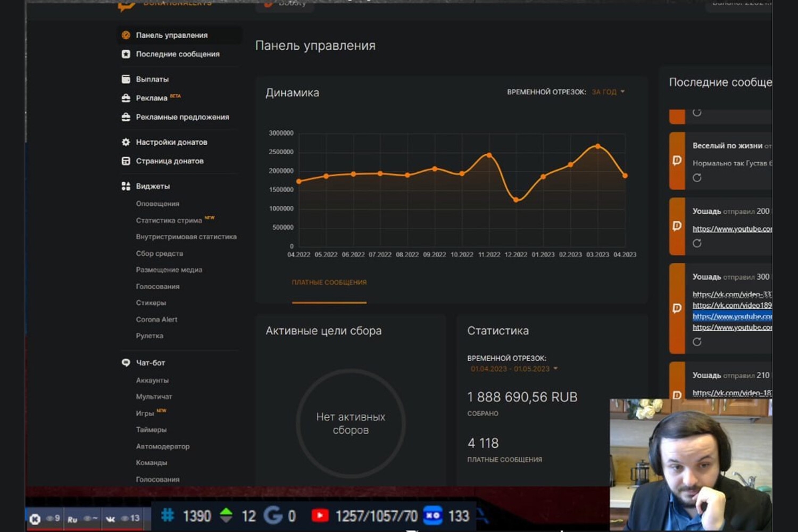Click the Панель управления dashboard icon in sidebar
798x532 pixels.
[x=126, y=35]
